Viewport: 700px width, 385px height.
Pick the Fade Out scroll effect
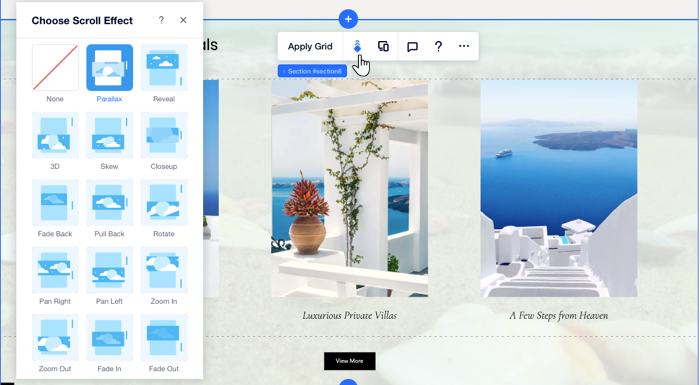(164, 337)
